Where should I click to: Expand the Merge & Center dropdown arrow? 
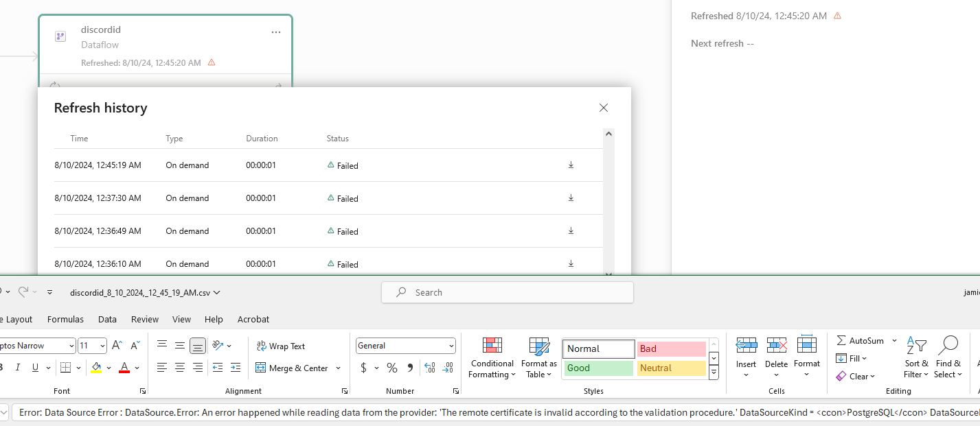pyautogui.click(x=338, y=368)
